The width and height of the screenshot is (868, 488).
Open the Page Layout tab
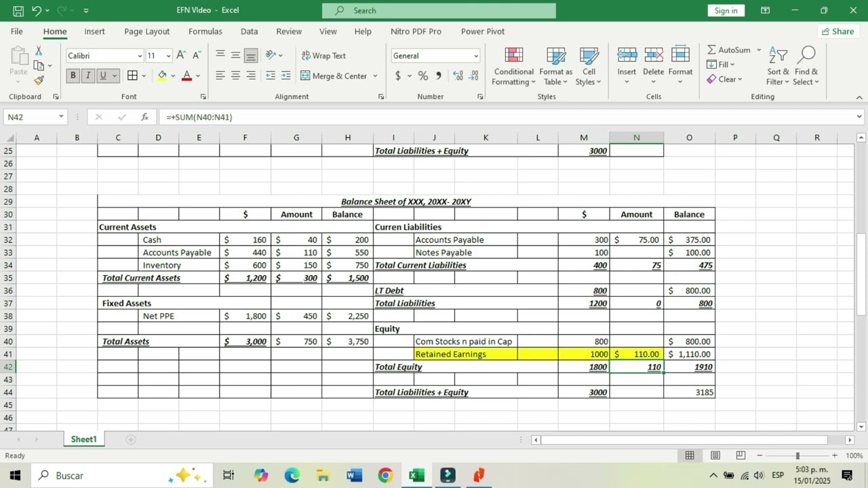(147, 31)
